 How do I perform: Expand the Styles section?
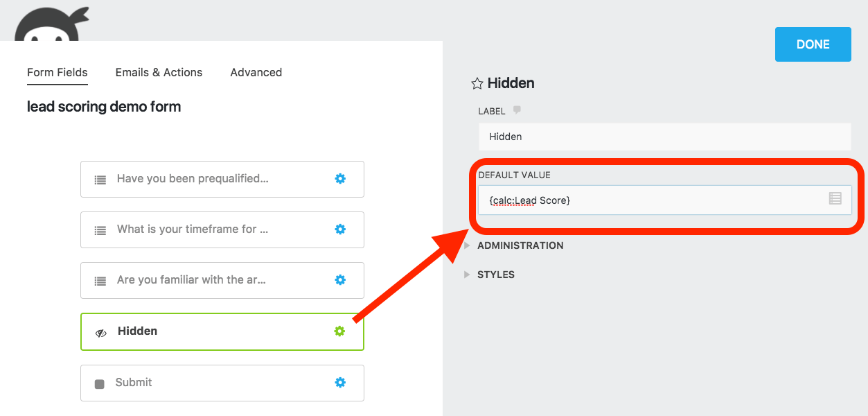pos(495,275)
